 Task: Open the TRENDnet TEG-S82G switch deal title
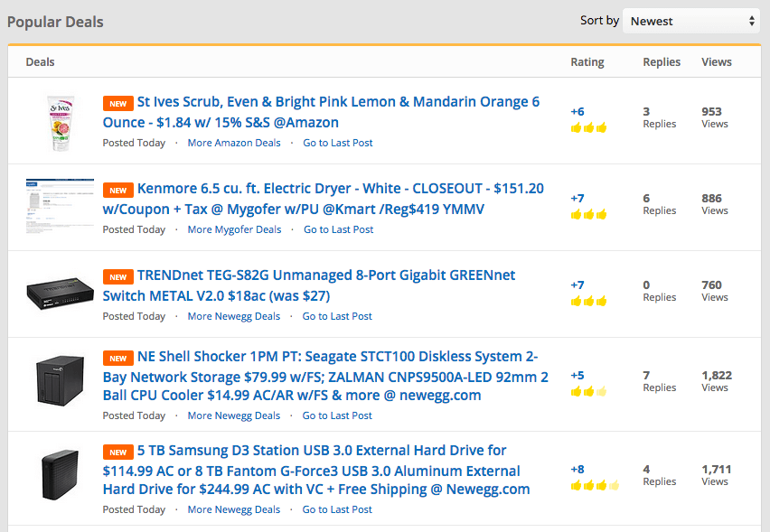coord(309,285)
